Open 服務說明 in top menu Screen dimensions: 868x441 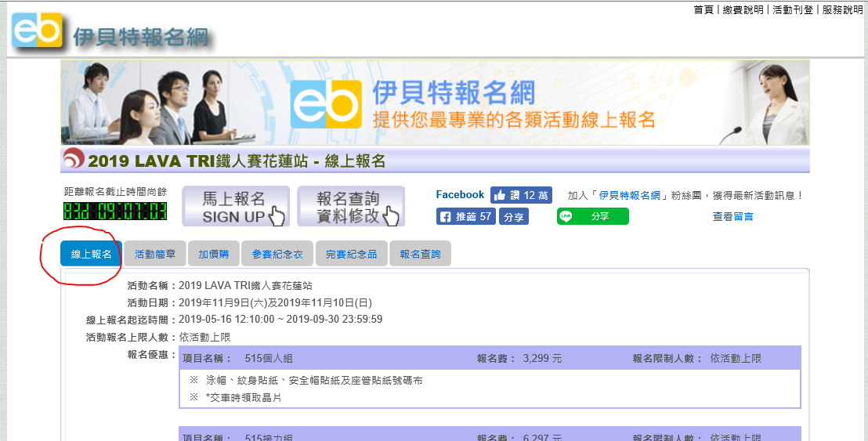842,9
